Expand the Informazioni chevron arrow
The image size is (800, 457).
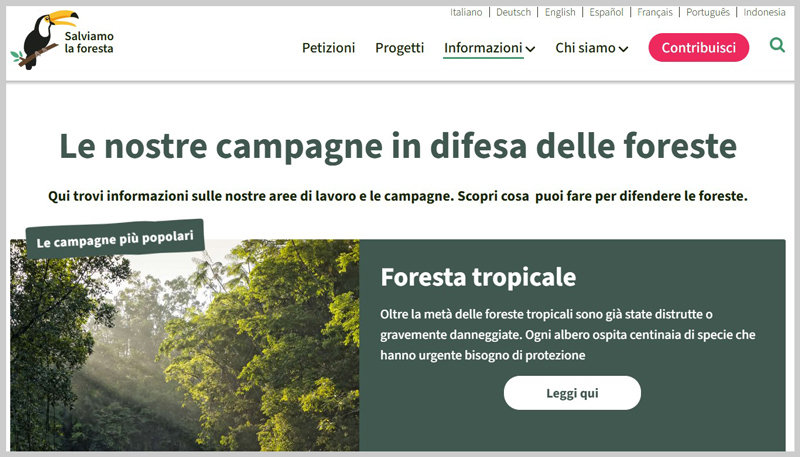pos(531,49)
